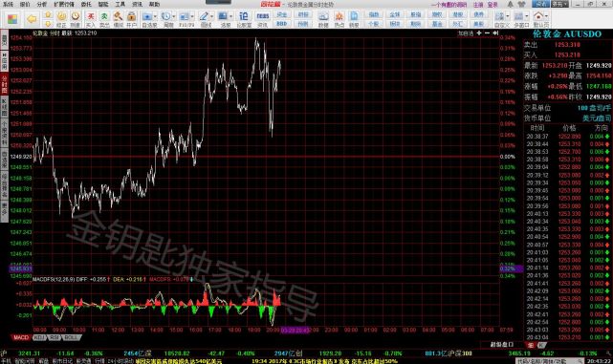The width and height of the screenshot is (613, 364).
Task: Expand the 画线 drawing tool dropdown
Action: pos(212,16)
